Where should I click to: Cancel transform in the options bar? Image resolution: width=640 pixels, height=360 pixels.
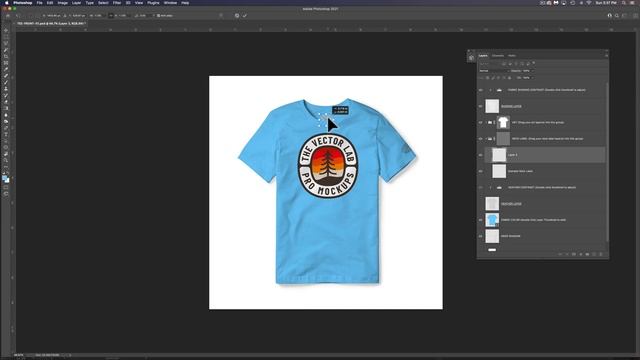(x=237, y=16)
